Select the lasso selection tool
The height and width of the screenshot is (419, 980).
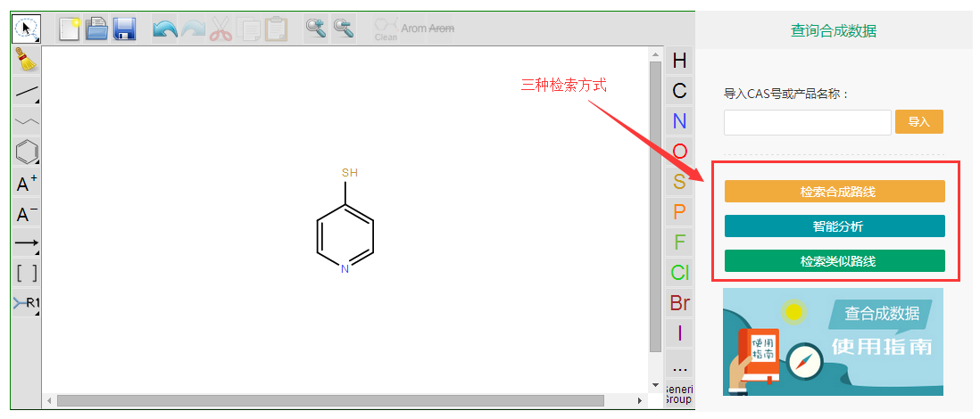click(x=26, y=29)
